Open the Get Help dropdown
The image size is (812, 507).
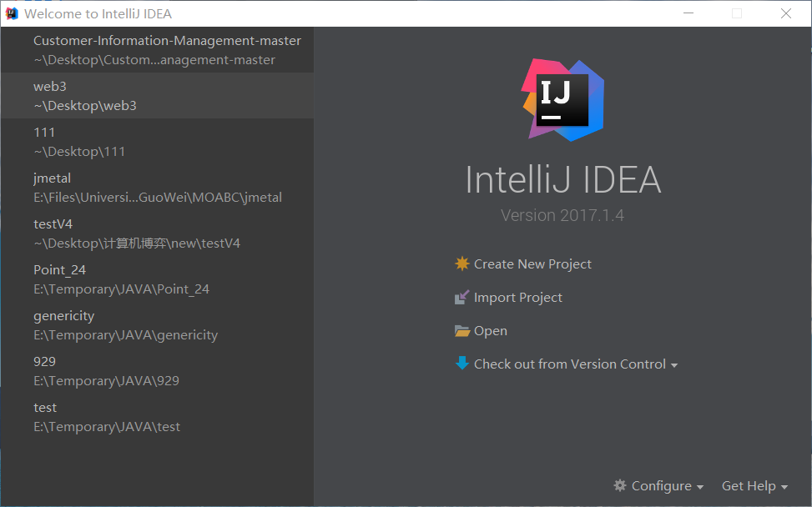tap(754, 486)
